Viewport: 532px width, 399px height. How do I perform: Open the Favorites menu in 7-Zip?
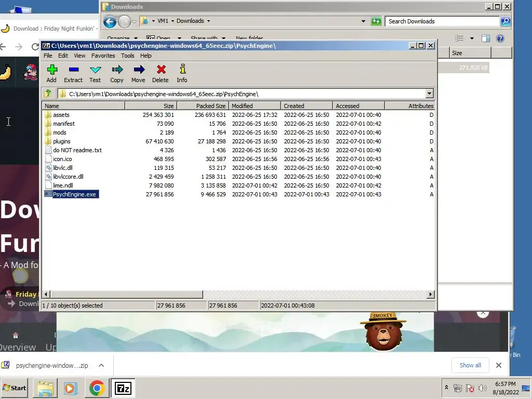tap(103, 55)
